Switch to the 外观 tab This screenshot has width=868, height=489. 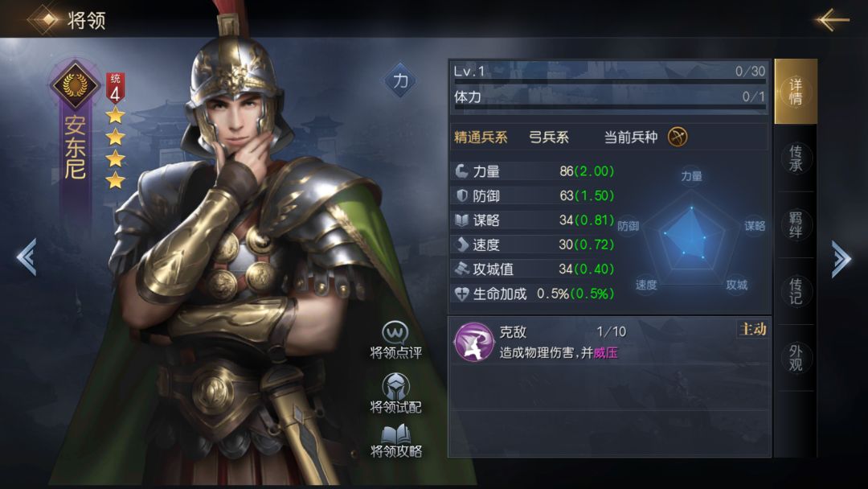point(796,358)
